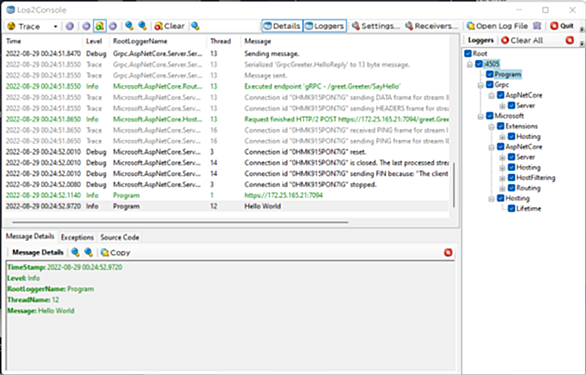The width and height of the screenshot is (586, 375).
Task: Click the purple circle icon just right of auto-scroll icon
Action: click(113, 26)
